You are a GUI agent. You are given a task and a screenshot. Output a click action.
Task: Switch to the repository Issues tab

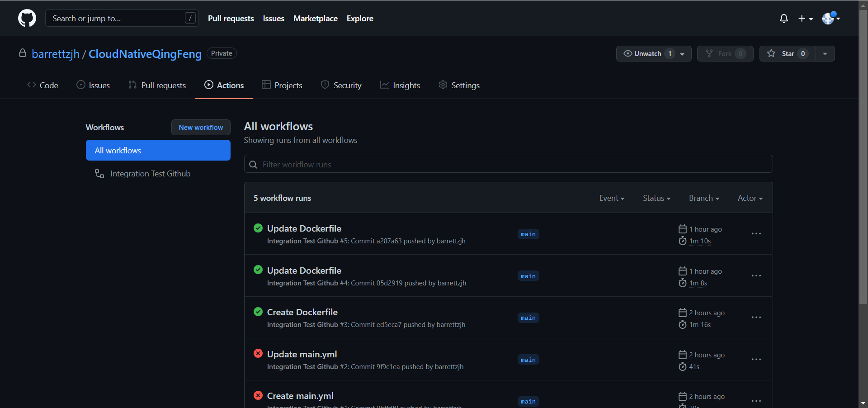[x=93, y=85]
